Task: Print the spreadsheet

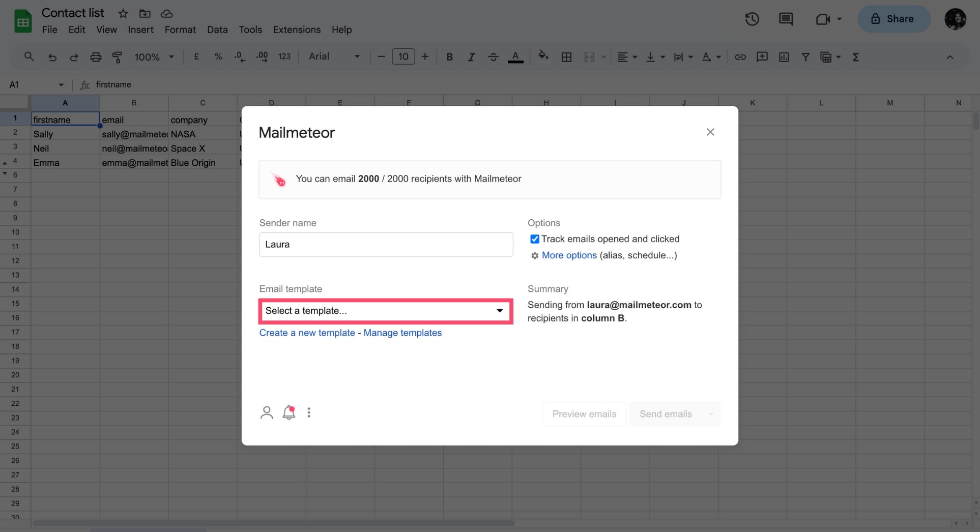Action: 96,57
